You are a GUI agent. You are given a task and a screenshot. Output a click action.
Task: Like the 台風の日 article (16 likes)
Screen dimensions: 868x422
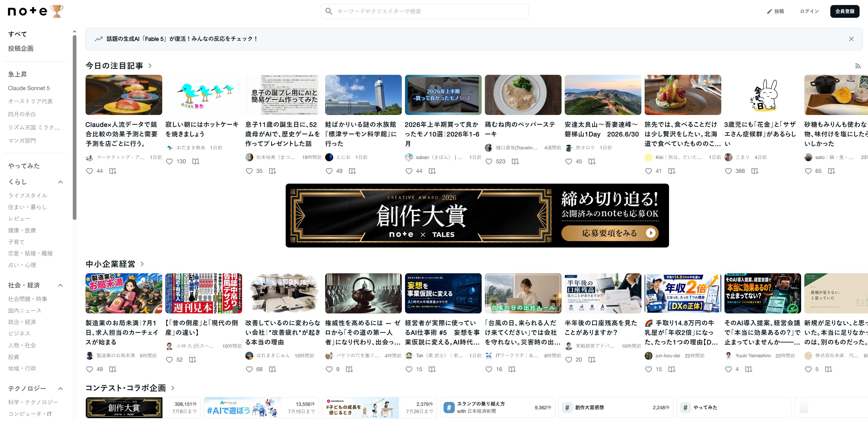[x=489, y=370]
